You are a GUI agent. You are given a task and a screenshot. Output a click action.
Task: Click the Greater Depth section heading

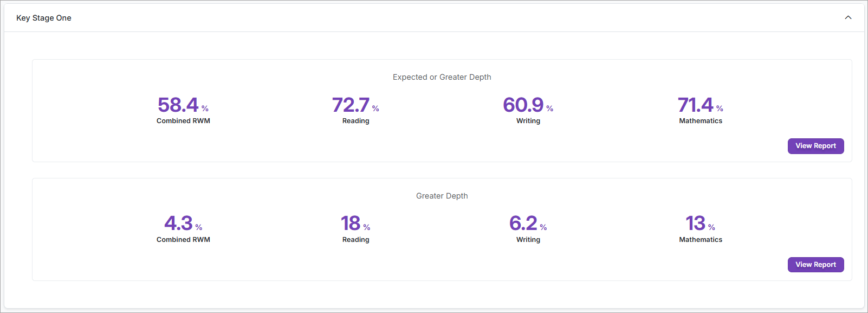tap(442, 196)
